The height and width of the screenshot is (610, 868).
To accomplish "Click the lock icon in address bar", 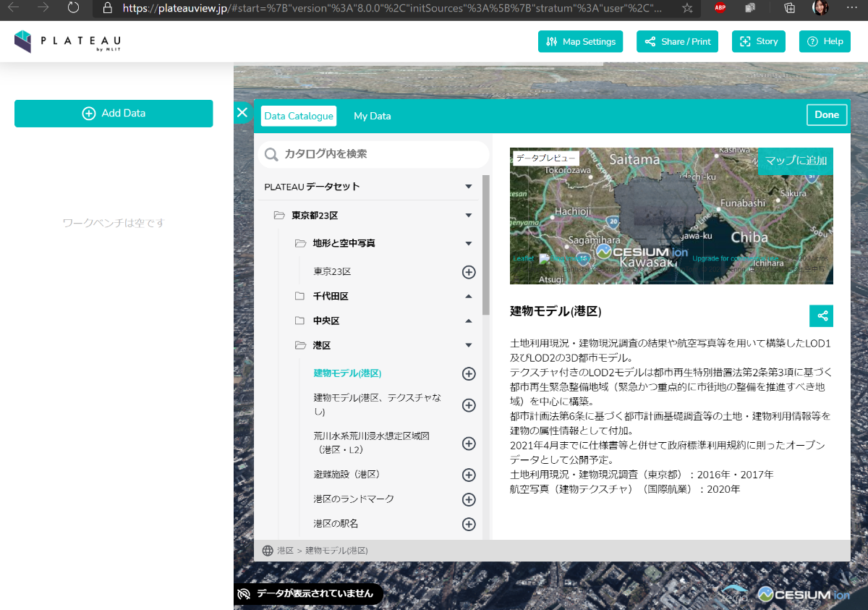I will coord(108,8).
